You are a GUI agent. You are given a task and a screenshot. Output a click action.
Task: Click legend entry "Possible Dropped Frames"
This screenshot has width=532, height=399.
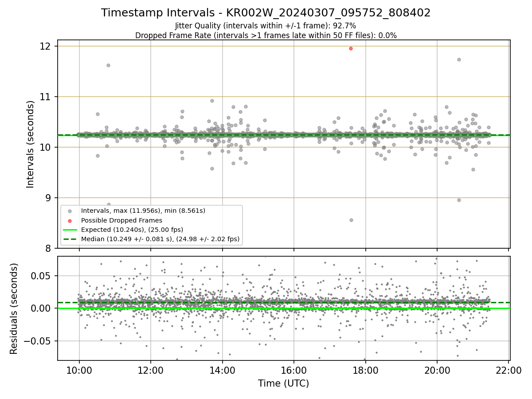pos(121,220)
